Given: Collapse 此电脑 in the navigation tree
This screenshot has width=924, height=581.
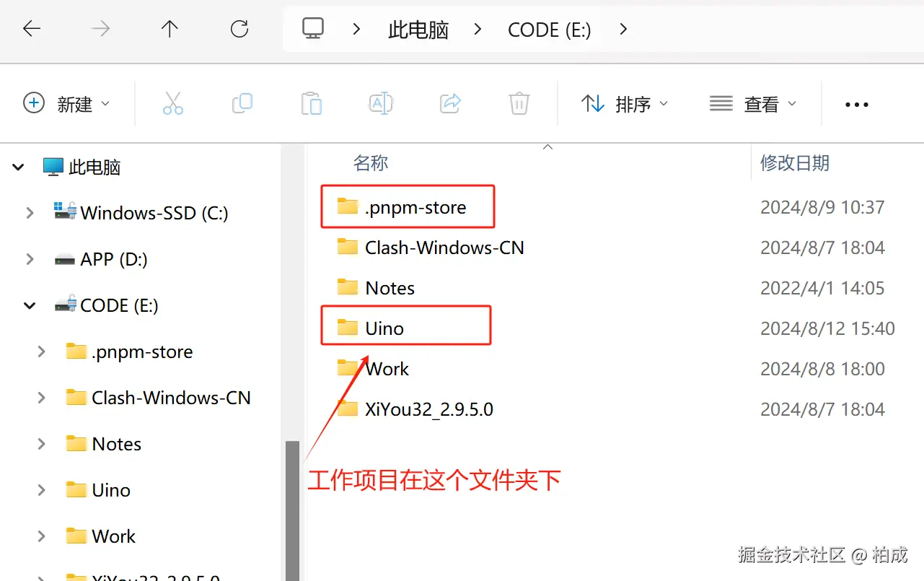Looking at the screenshot, I should [19, 167].
